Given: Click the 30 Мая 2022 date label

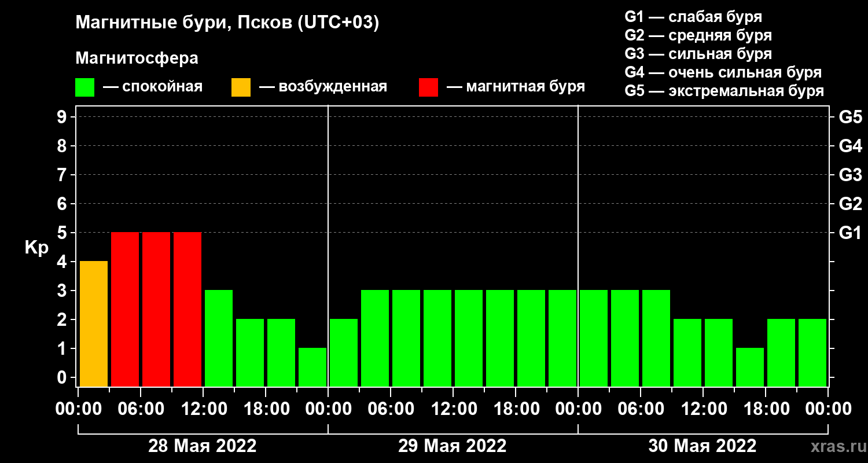Looking at the screenshot, I should click(x=703, y=446).
